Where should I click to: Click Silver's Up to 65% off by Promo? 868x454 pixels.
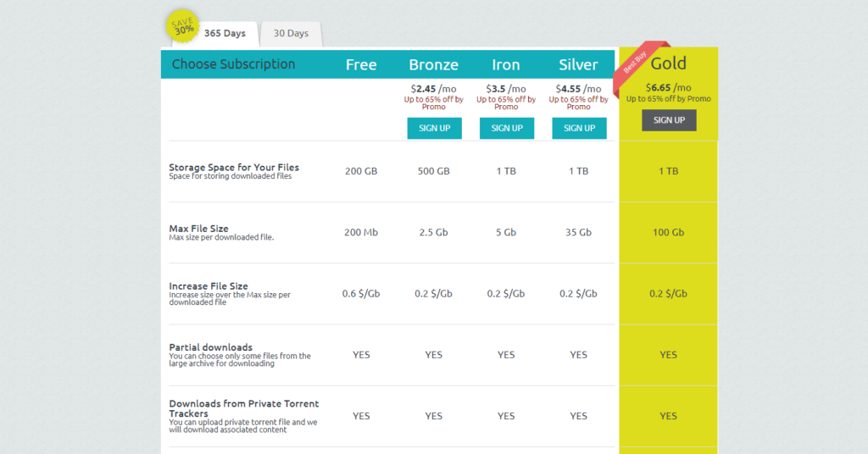tap(578, 103)
